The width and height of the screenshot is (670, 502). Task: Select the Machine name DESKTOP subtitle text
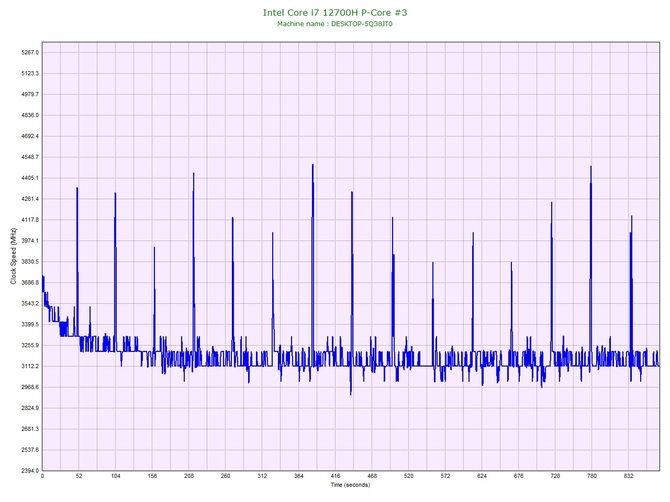tap(334, 24)
